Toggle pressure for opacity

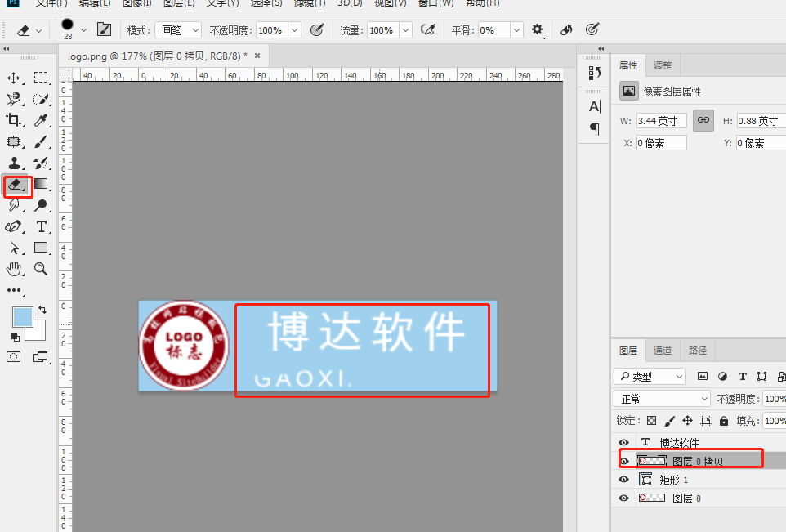[317, 30]
